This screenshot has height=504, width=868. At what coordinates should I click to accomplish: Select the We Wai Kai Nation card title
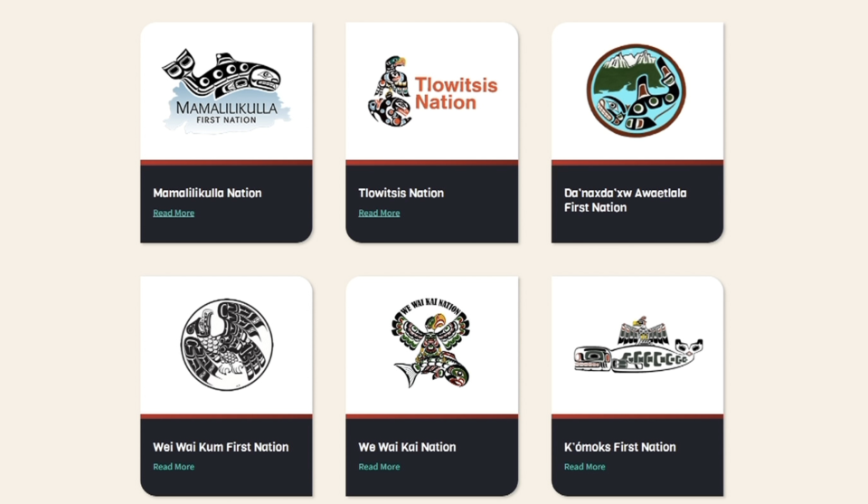(x=407, y=446)
